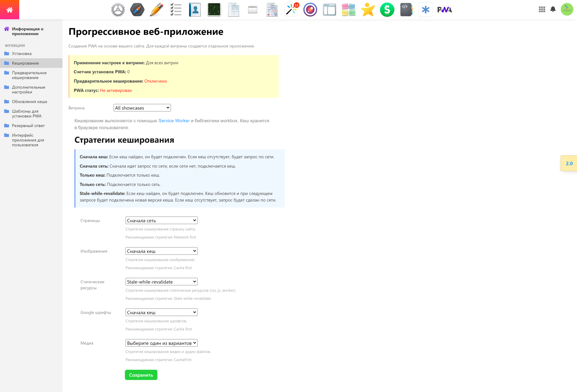Open the apps grid menu icon
This screenshot has width=577, height=392.
[542, 10]
